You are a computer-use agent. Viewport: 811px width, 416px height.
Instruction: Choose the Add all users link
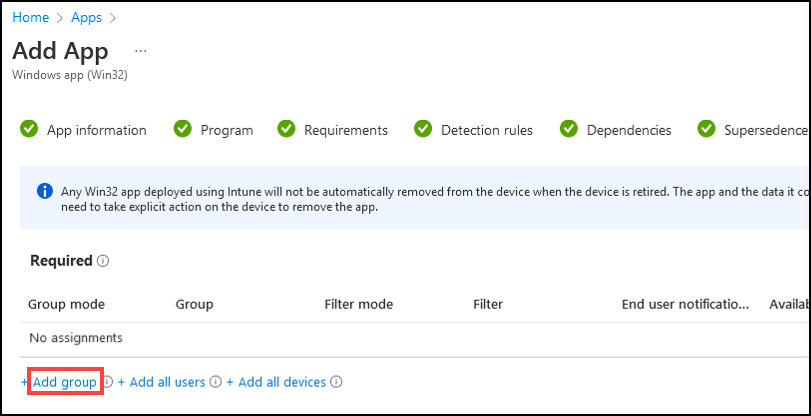[161, 382]
